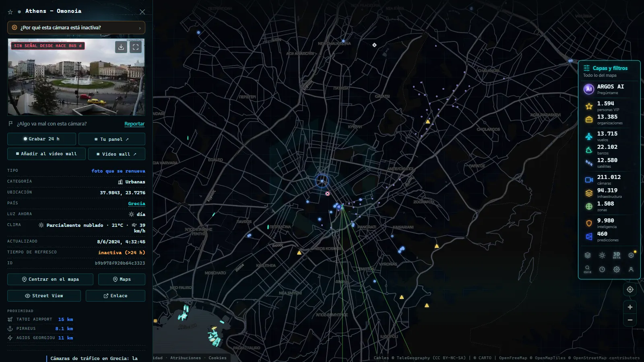Toggle day/night sun icon

tap(602, 255)
